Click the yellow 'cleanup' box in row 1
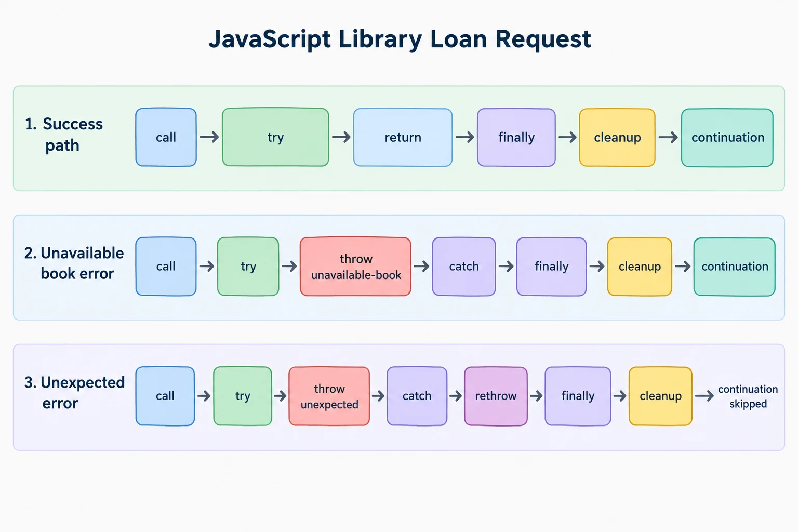Image resolution: width=798 pixels, height=532 pixels. pyautogui.click(x=617, y=137)
